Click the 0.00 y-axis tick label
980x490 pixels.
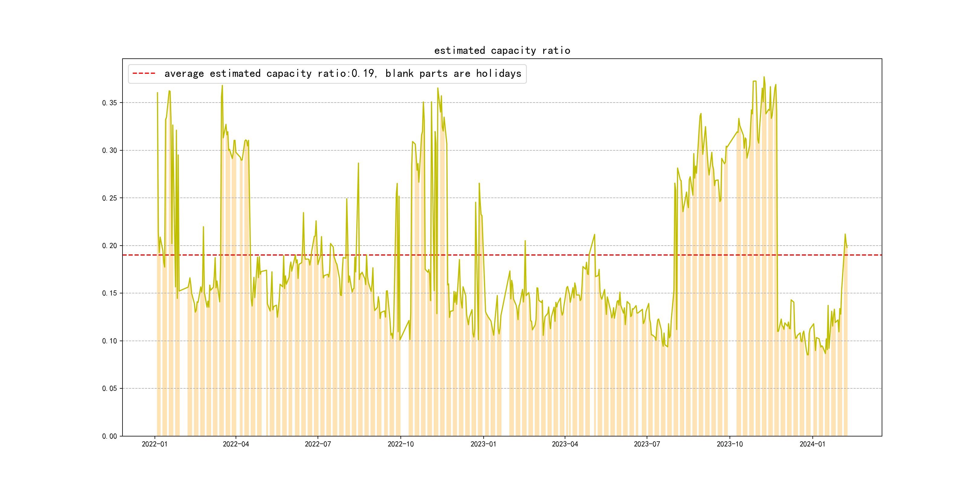point(109,436)
